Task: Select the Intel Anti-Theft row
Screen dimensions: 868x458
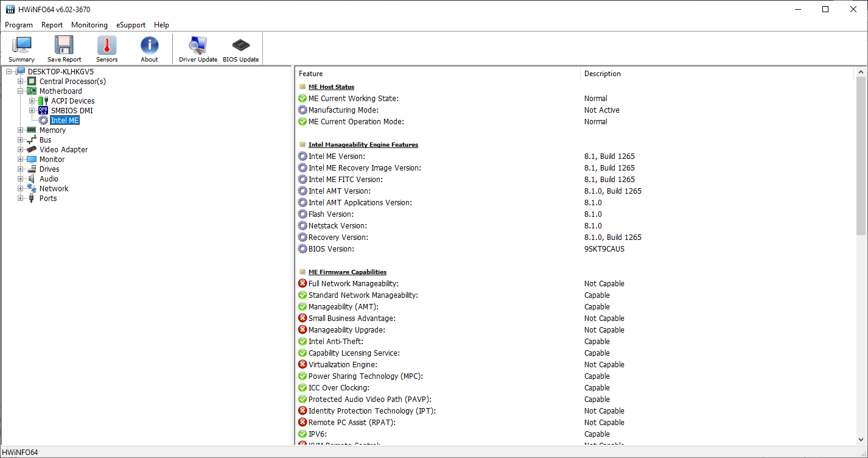Action: pyautogui.click(x=575, y=342)
